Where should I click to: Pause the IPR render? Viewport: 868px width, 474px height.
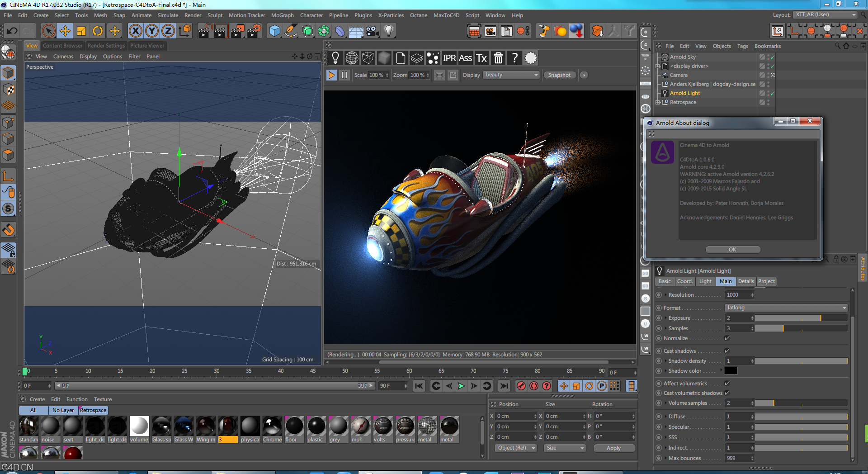pyautogui.click(x=344, y=75)
